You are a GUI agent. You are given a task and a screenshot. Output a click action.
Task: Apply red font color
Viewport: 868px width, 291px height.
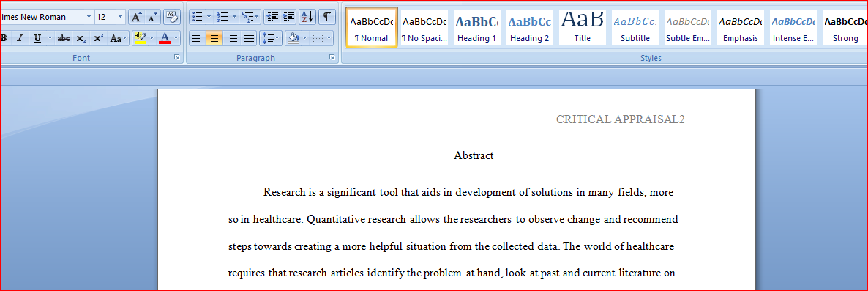pyautogui.click(x=165, y=38)
